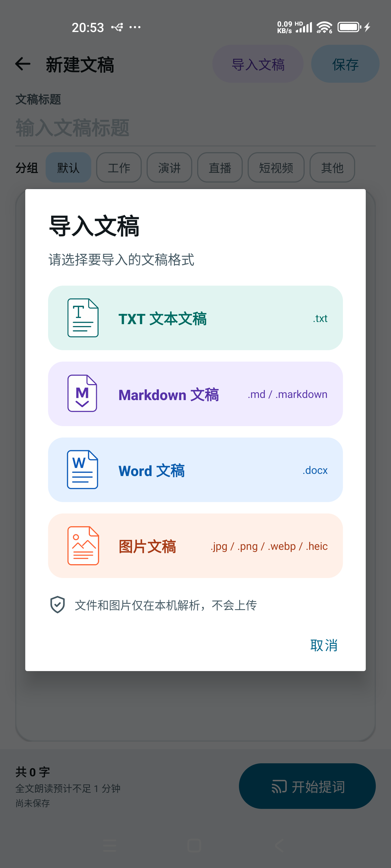Tap the system home square icon
The height and width of the screenshot is (868, 391).
[x=194, y=846]
